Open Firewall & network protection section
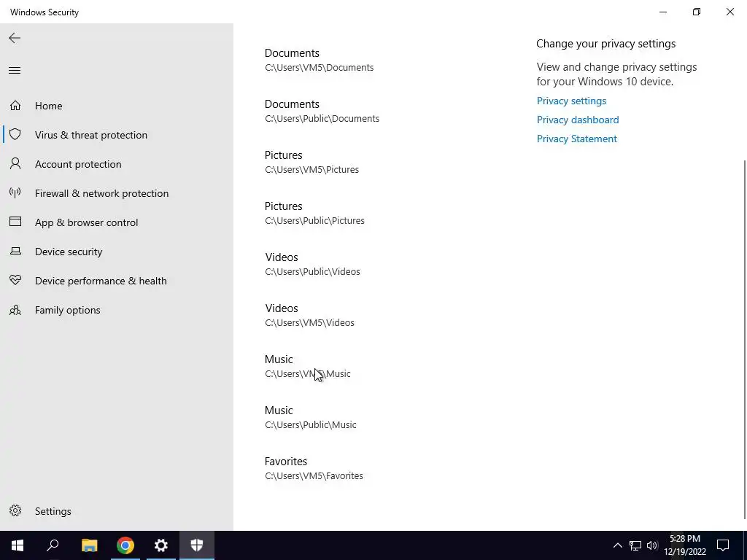This screenshot has width=747, height=560. [x=117, y=192]
